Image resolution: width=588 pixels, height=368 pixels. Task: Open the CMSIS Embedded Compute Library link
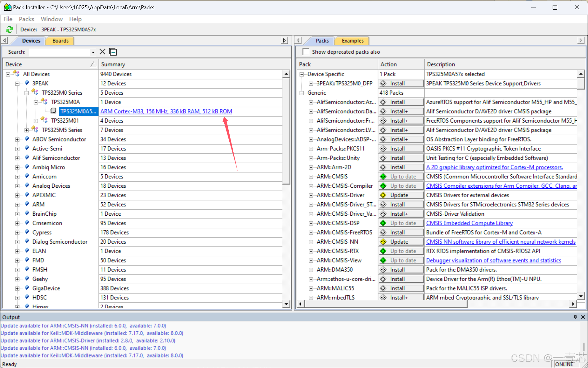pyautogui.click(x=469, y=223)
